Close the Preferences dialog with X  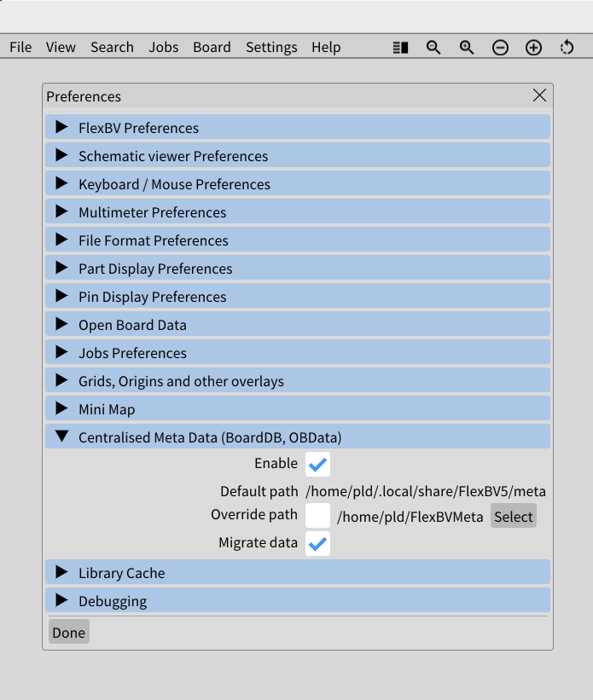coord(539,95)
